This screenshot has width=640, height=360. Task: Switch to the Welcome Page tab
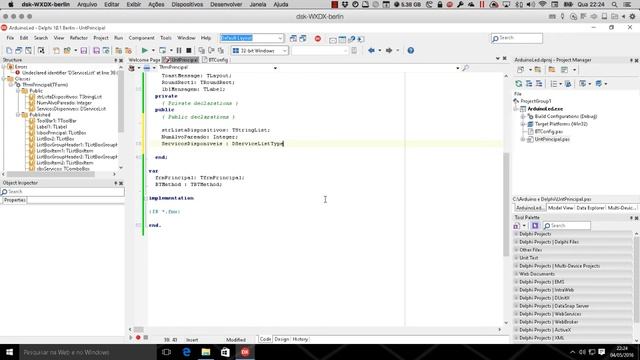tap(144, 60)
